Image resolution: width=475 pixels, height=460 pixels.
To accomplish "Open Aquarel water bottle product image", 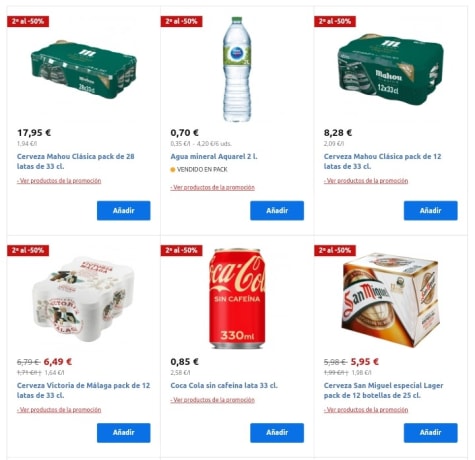I will [x=237, y=69].
